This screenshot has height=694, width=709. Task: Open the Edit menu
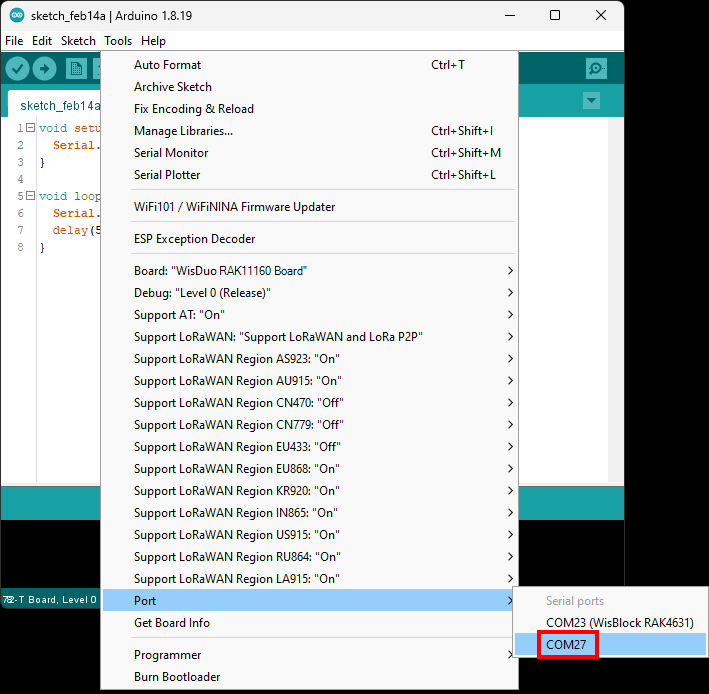click(x=42, y=41)
